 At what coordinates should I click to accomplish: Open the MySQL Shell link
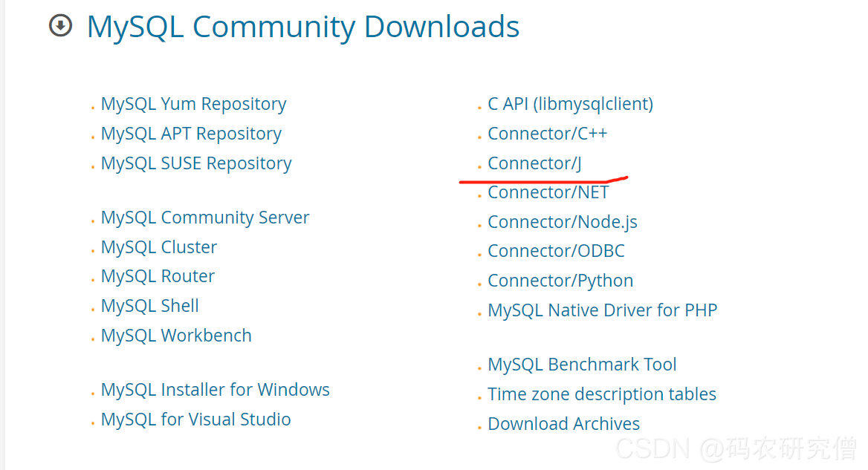tap(149, 306)
